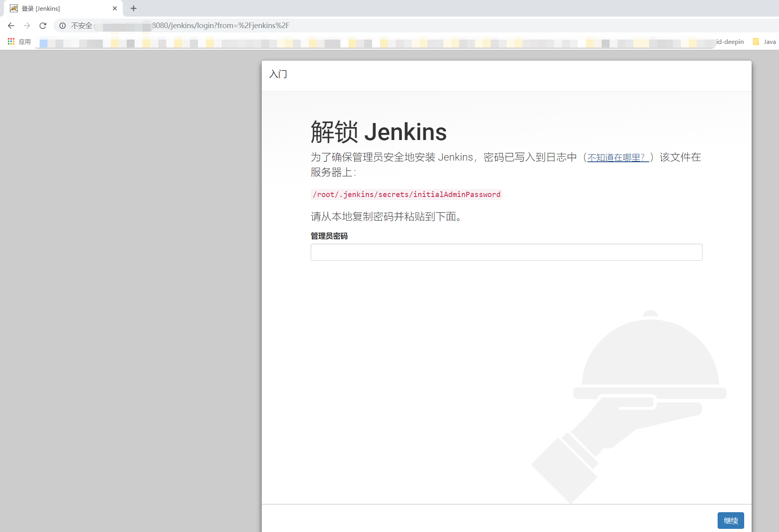The height and width of the screenshot is (532, 779).
Task: Open a new browser tab
Action: coord(133,8)
